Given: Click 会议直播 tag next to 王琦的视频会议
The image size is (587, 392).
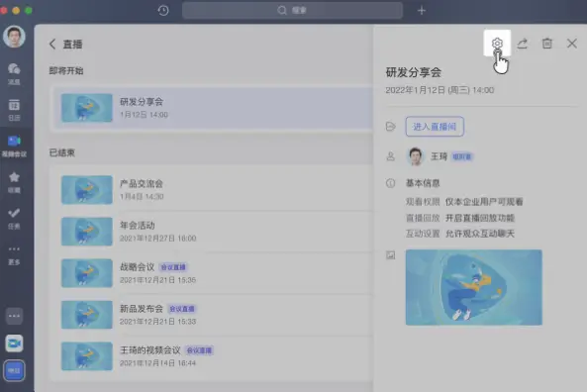Looking at the screenshot, I should pyautogui.click(x=199, y=350).
